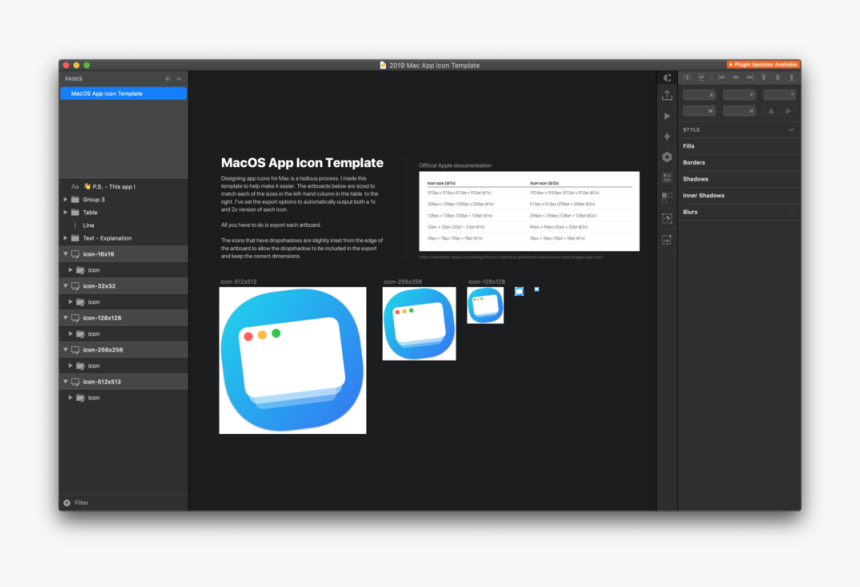This screenshot has width=860, height=587.
Task: Open the Shadows section
Action: (x=739, y=179)
